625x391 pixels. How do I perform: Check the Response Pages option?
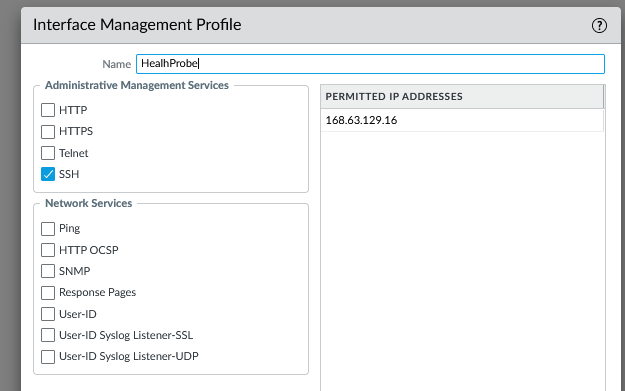click(x=48, y=293)
